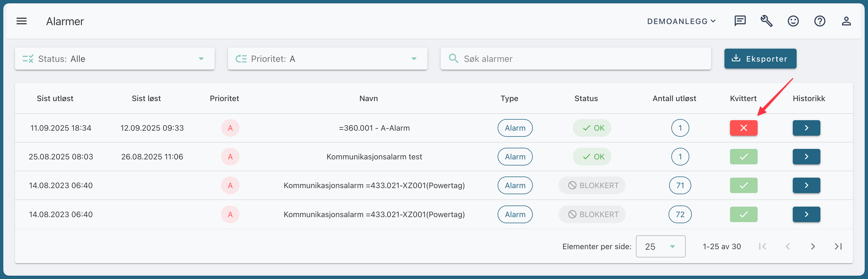This screenshot has width=868, height=279.
Task: Click OK status chip for Kommunikasjonsalarm test
Action: pos(592,157)
